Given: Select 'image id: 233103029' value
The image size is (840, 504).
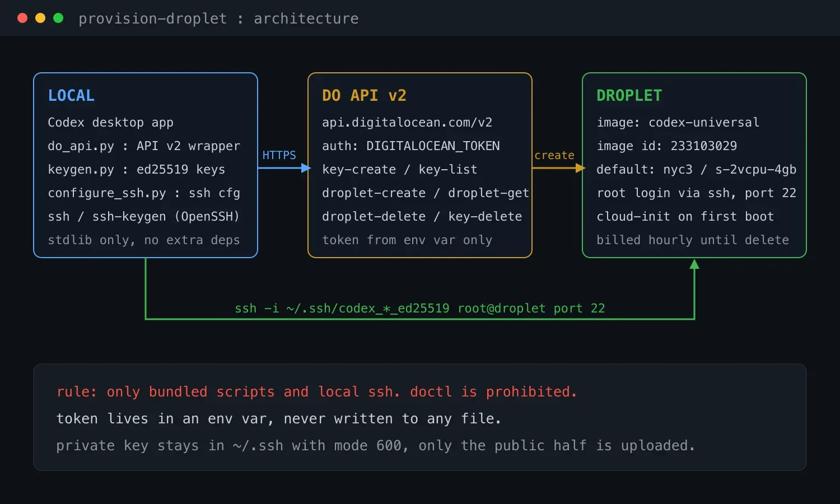Looking at the screenshot, I should (667, 146).
